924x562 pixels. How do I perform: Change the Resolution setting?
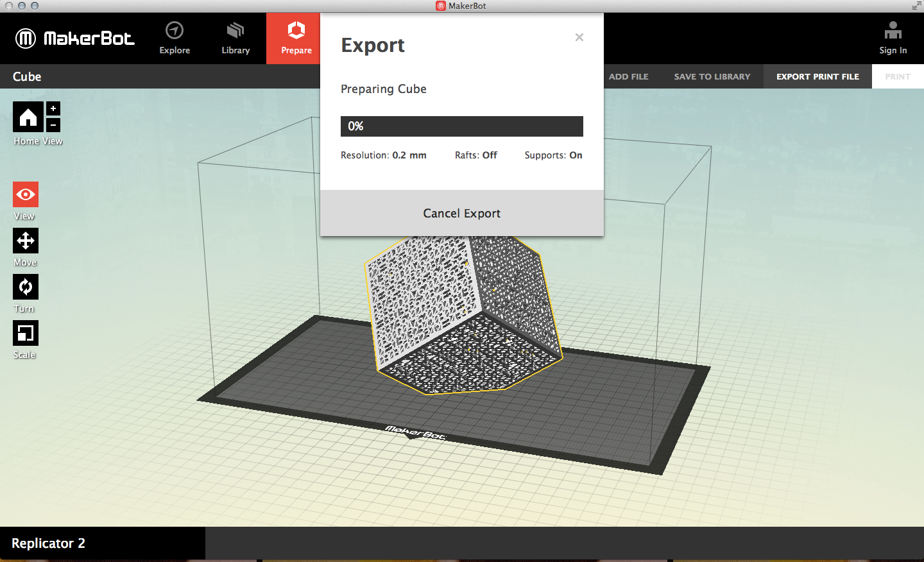tap(384, 155)
